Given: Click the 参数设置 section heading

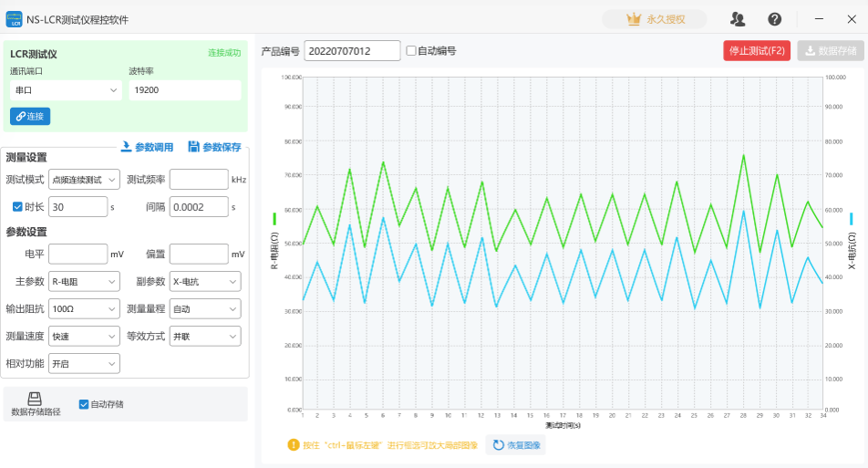Looking at the screenshot, I should [x=26, y=232].
